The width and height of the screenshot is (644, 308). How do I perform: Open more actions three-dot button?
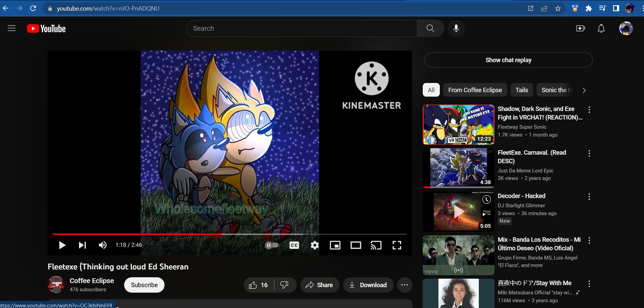click(x=405, y=285)
